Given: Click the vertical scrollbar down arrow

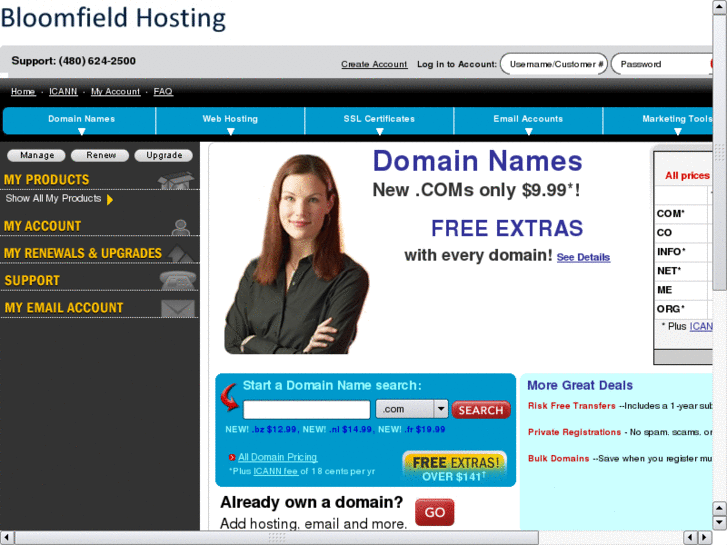Looking at the screenshot, I should point(720,523).
